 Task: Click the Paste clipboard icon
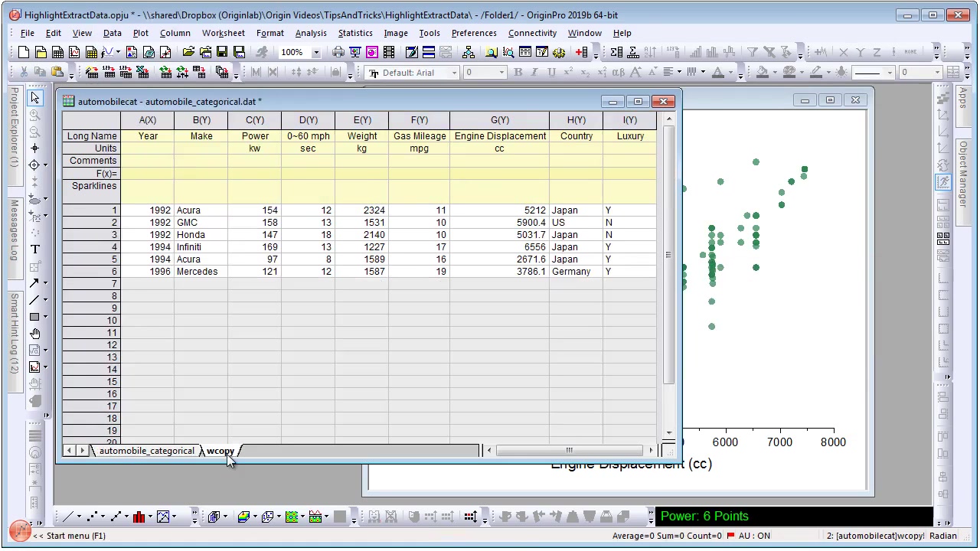coord(57,72)
